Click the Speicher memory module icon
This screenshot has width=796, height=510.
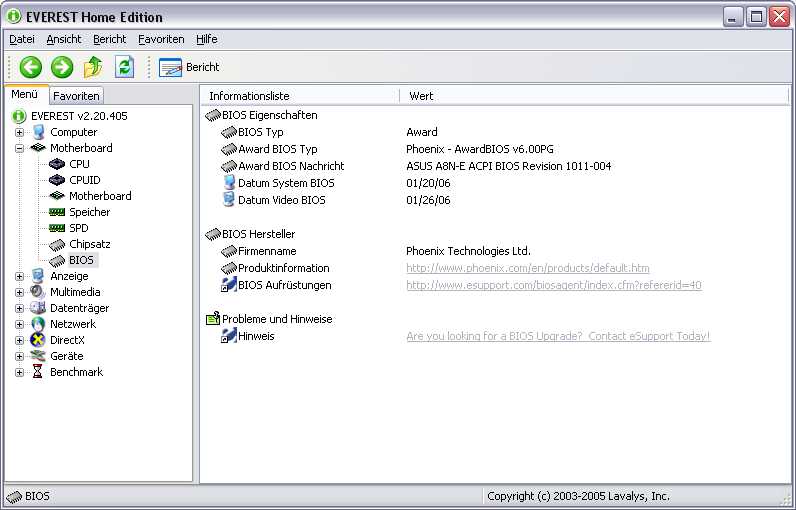(x=57, y=212)
